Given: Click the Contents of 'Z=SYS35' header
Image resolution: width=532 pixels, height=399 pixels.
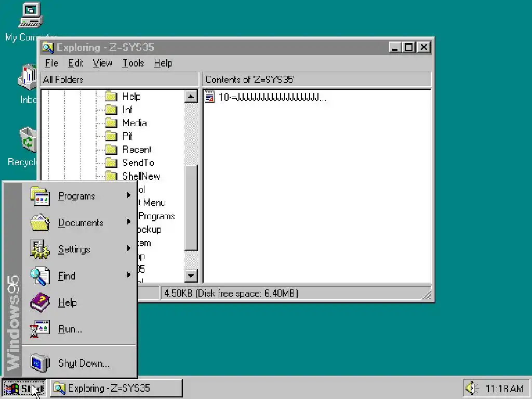Looking at the screenshot, I should tap(317, 79).
